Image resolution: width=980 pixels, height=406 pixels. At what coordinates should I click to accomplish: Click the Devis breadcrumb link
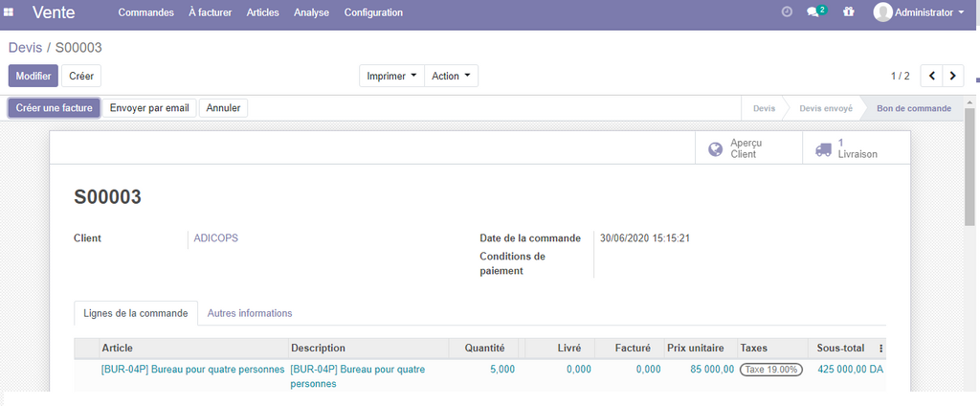click(x=25, y=48)
